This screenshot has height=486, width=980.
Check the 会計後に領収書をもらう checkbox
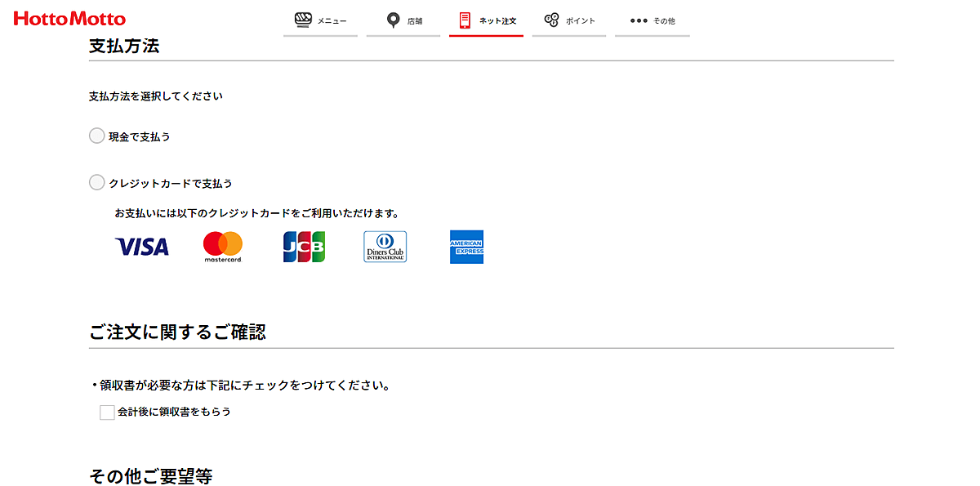[x=107, y=412]
